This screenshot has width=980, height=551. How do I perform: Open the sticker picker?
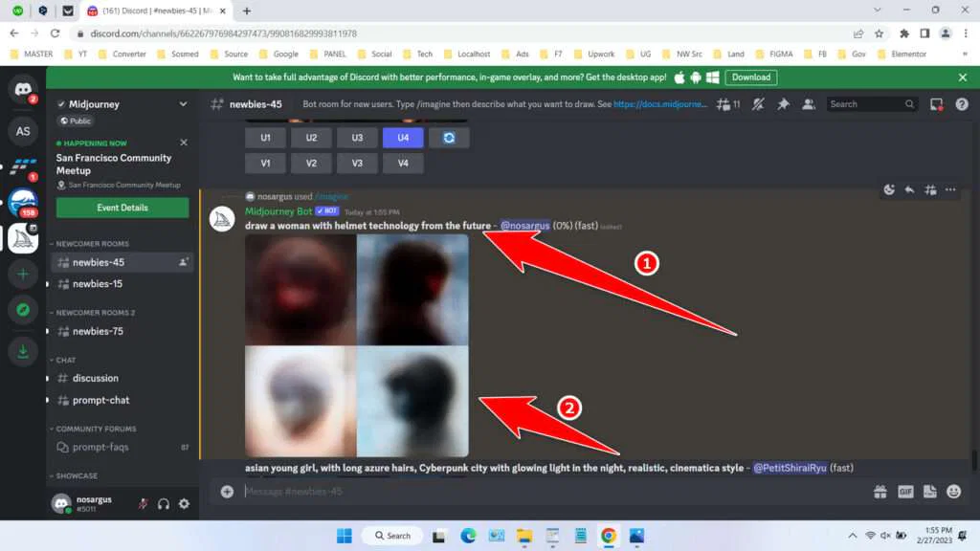[928, 492]
